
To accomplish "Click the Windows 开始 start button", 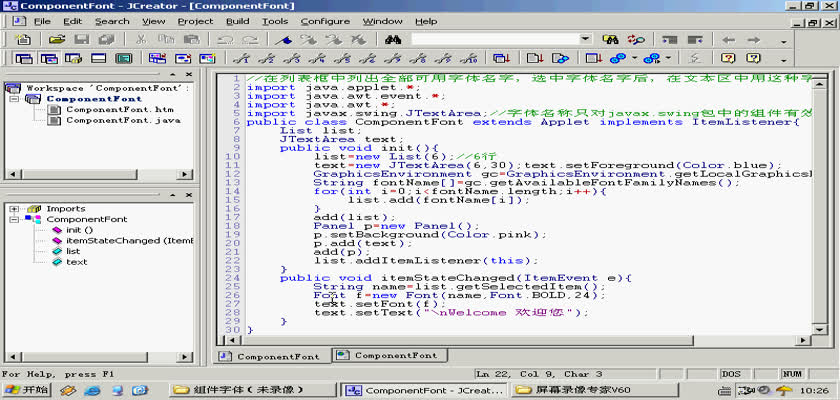I will tap(25, 390).
